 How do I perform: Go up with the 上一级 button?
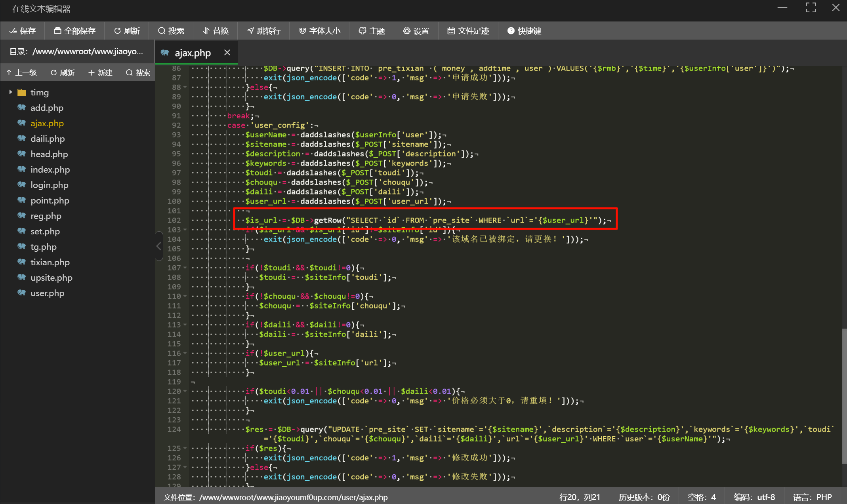click(22, 72)
